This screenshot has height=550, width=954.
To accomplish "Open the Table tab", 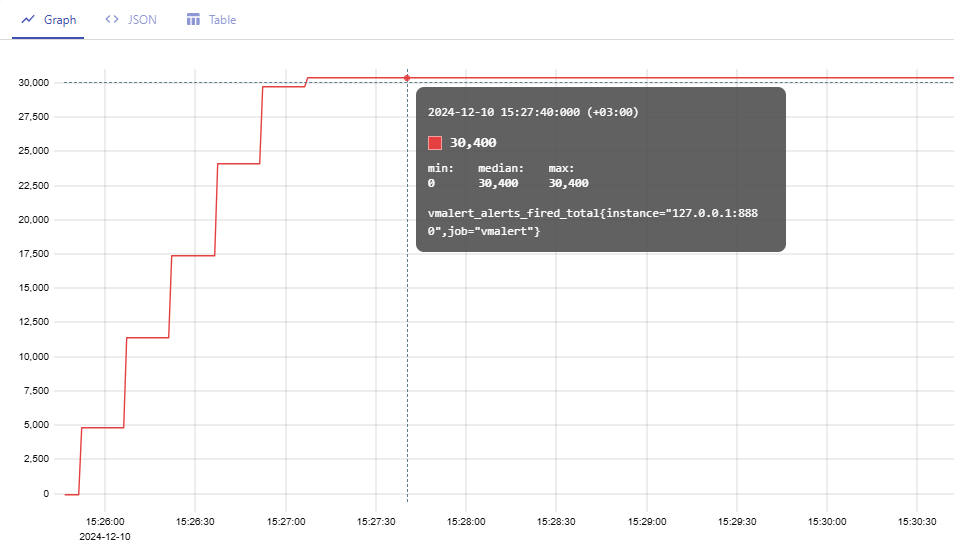I will (222, 20).
